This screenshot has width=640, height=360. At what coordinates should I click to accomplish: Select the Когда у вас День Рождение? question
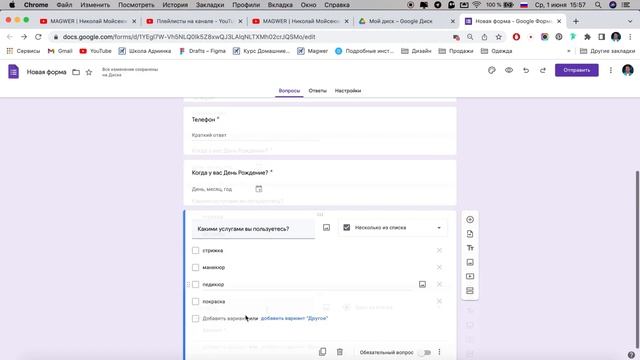click(x=320, y=182)
